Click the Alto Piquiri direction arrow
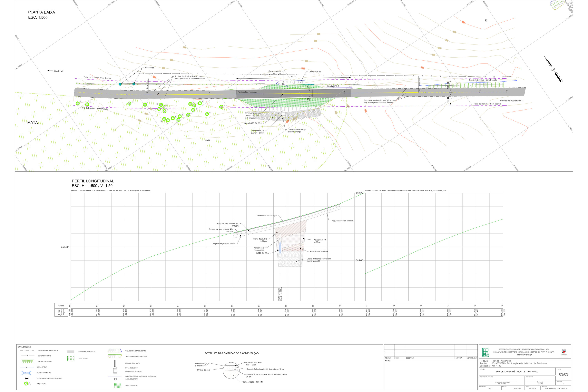 (x=50, y=71)
